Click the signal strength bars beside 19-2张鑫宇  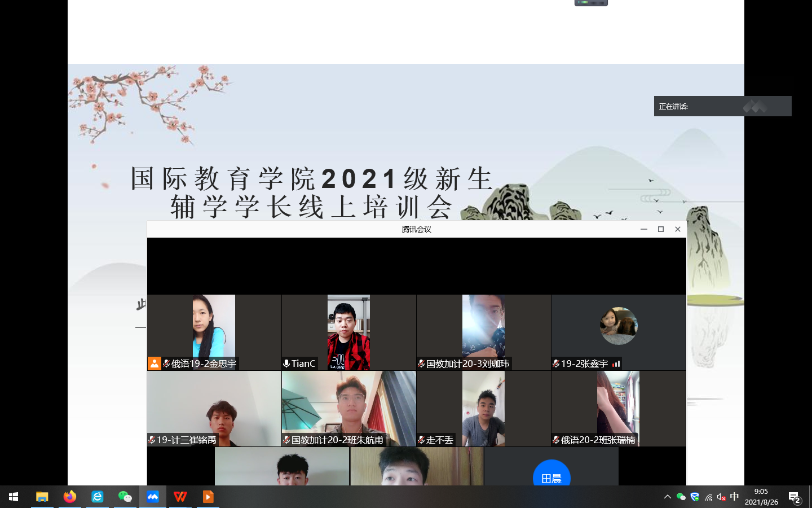click(x=616, y=364)
